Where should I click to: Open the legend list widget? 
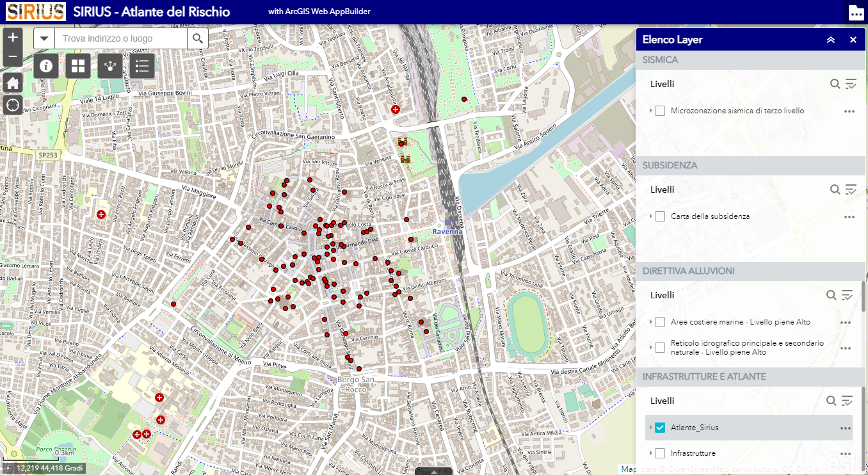pyautogui.click(x=142, y=66)
